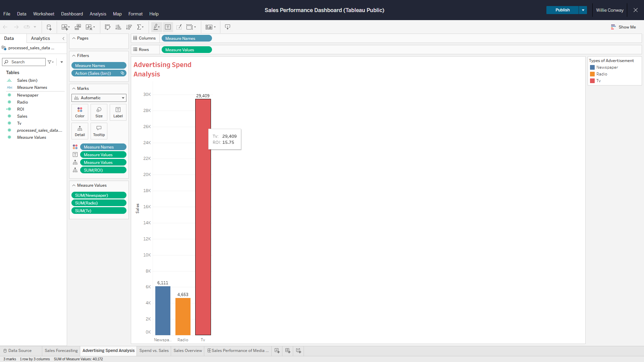Viewport: 644px width, 362px height.
Task: Sort ascending using the toolbar icon
Action: 118,27
